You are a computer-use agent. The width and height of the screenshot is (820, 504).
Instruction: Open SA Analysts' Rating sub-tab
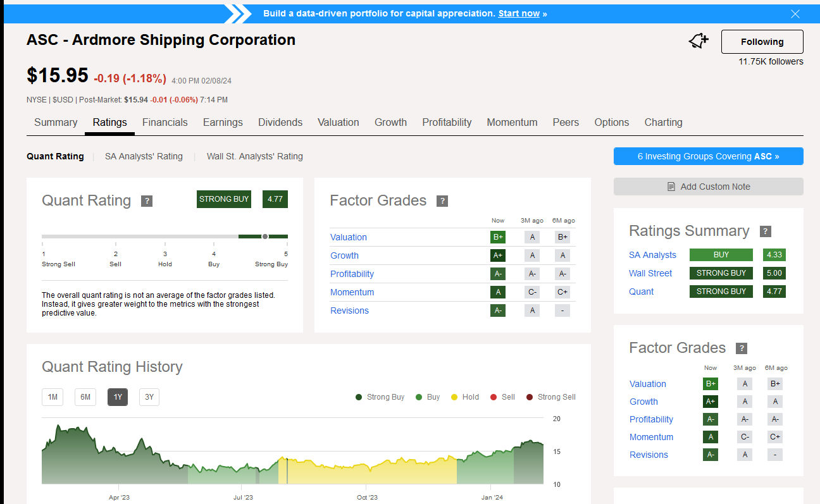click(144, 156)
